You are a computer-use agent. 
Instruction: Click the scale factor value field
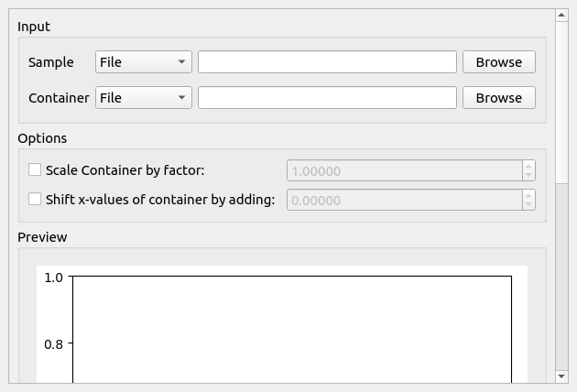tap(403, 170)
